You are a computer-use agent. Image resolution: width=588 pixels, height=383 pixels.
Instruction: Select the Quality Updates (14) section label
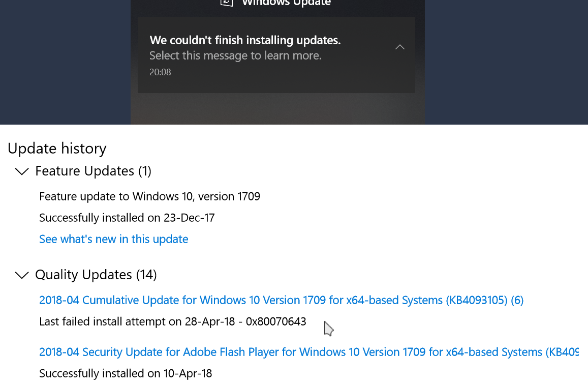coord(96,275)
